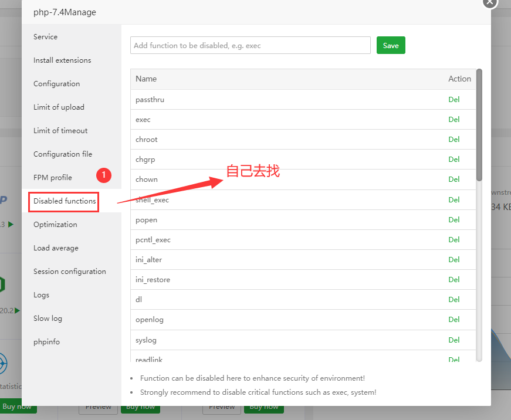Click the ini_alter function name
Image resolution: width=511 pixels, height=420 pixels.
[x=148, y=260]
